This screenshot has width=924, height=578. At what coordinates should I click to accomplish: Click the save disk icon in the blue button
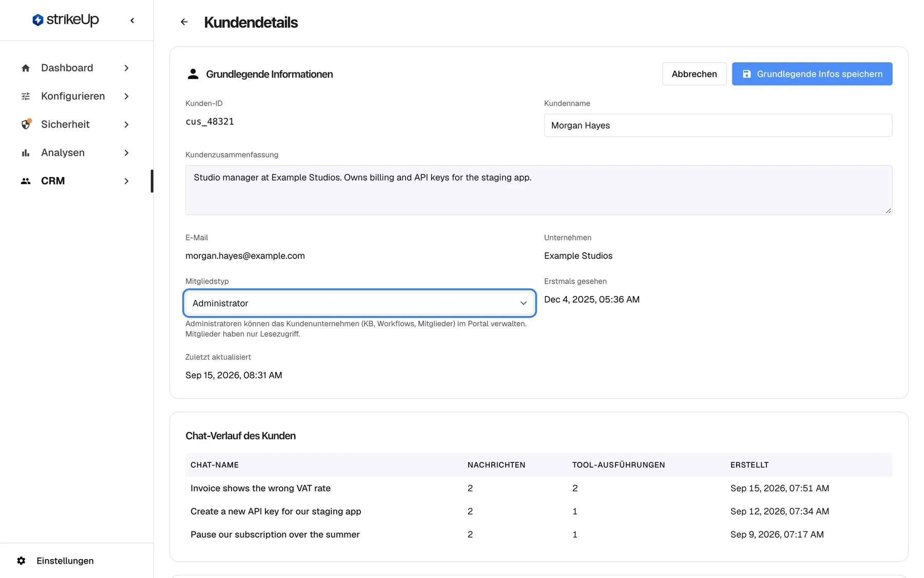747,74
